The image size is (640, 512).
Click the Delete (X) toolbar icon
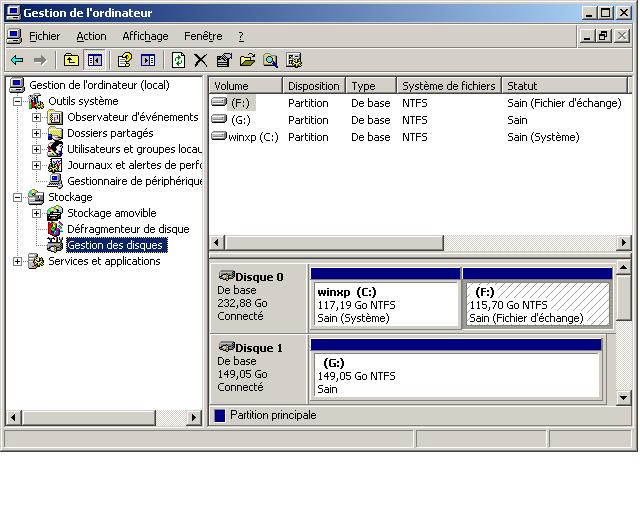coord(201,60)
